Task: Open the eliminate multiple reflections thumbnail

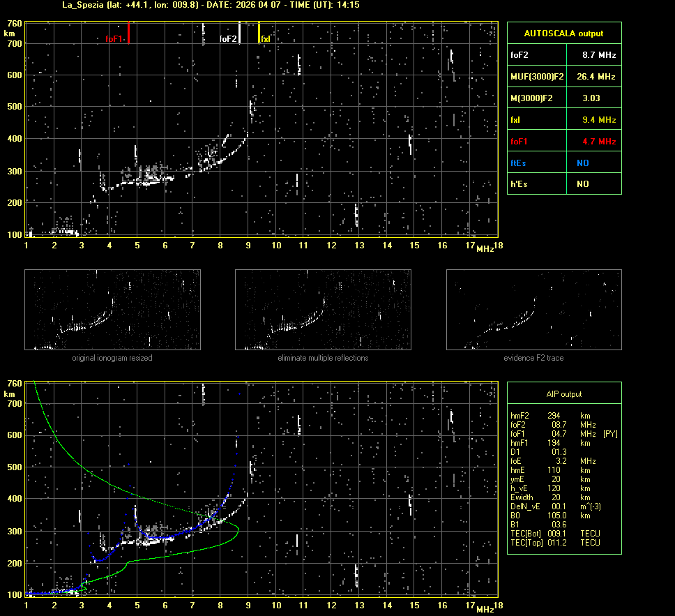Action: pos(323,310)
